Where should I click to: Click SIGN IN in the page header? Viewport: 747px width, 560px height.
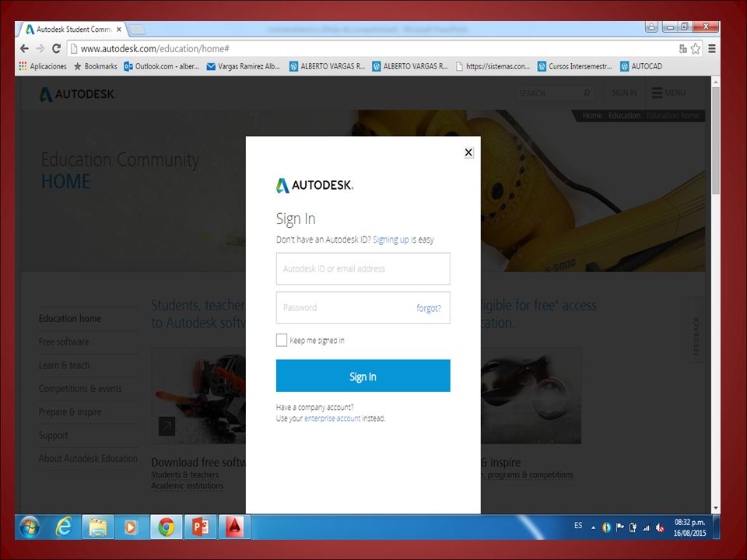click(624, 93)
